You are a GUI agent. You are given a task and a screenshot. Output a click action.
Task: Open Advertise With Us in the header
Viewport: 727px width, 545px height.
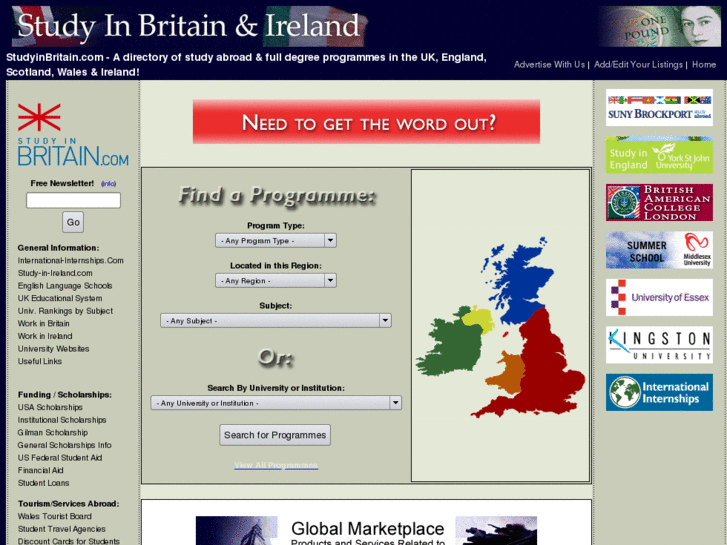pyautogui.click(x=549, y=64)
